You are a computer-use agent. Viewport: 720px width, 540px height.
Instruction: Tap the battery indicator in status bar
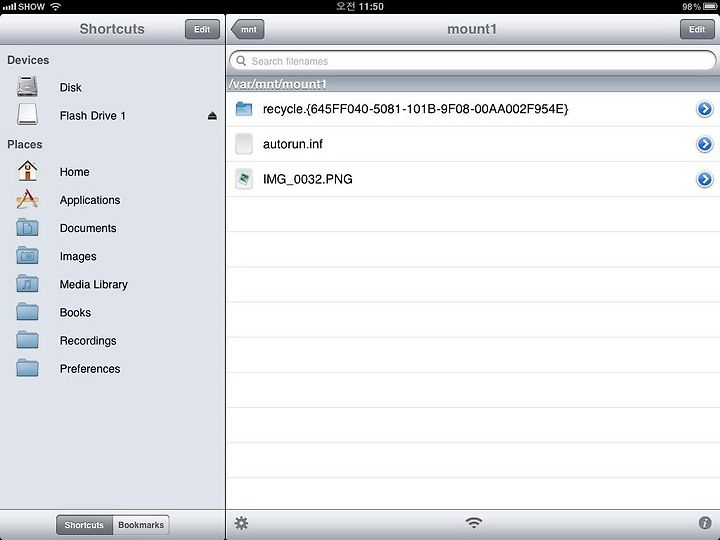pos(710,6)
